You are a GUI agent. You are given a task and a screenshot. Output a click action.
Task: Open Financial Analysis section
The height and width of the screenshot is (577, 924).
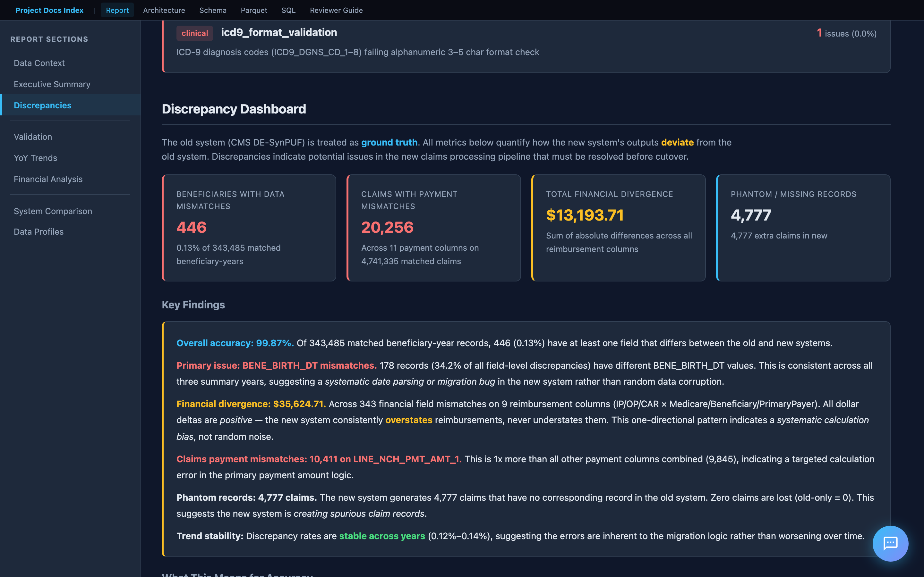(x=48, y=179)
